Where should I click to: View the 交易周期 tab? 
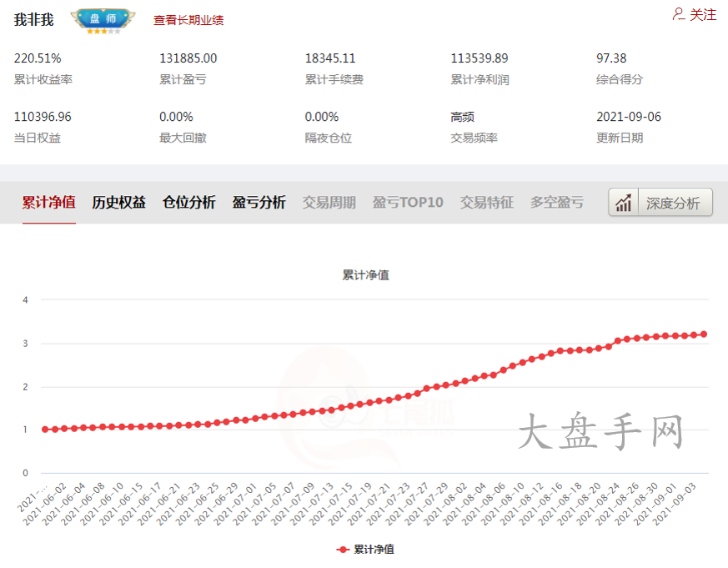point(329,202)
